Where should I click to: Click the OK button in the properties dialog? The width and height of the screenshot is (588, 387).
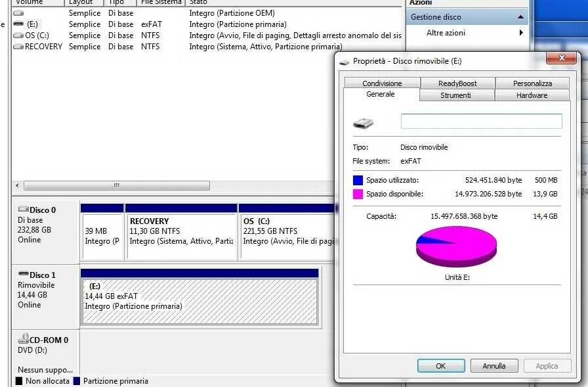coord(441,365)
